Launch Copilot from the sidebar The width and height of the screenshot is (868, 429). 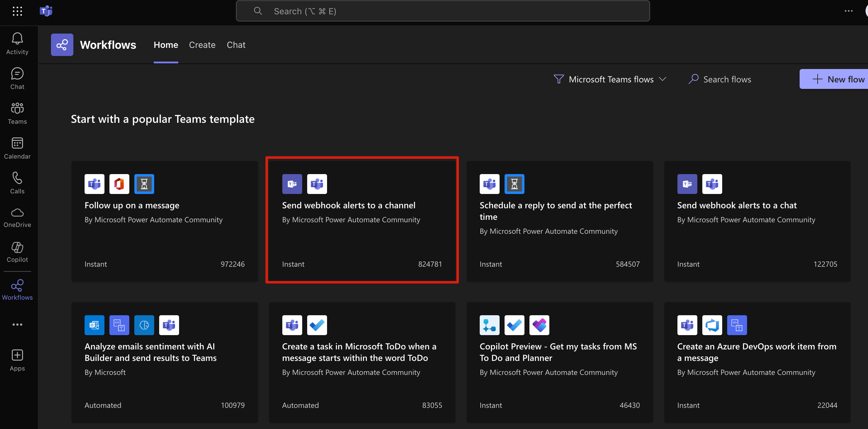click(x=17, y=252)
